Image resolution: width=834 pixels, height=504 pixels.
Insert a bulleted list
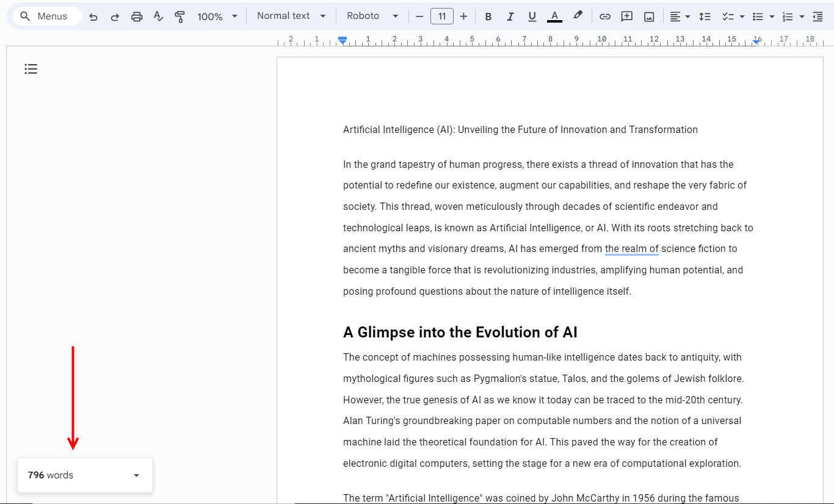pos(758,16)
